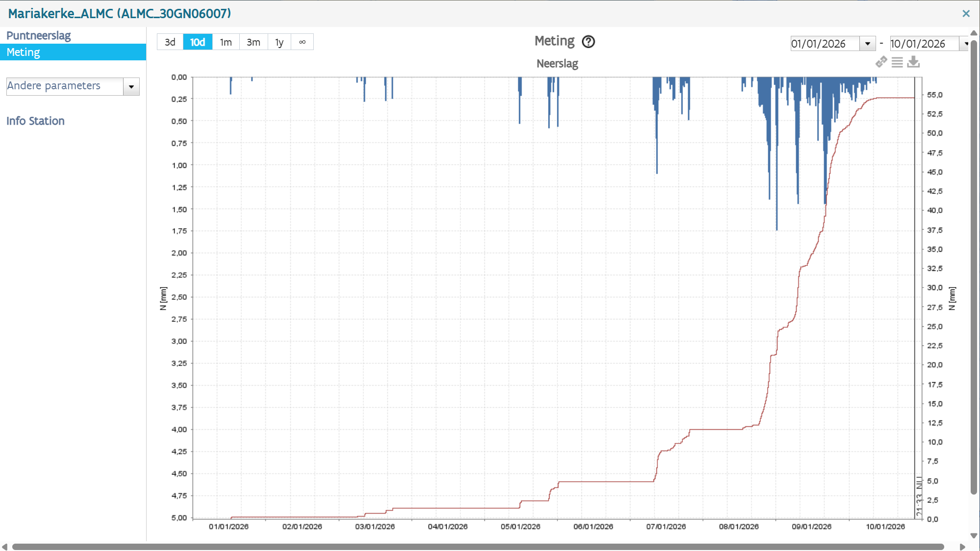Open the Info Station link
Viewport: 980px width, 551px height.
(x=35, y=121)
